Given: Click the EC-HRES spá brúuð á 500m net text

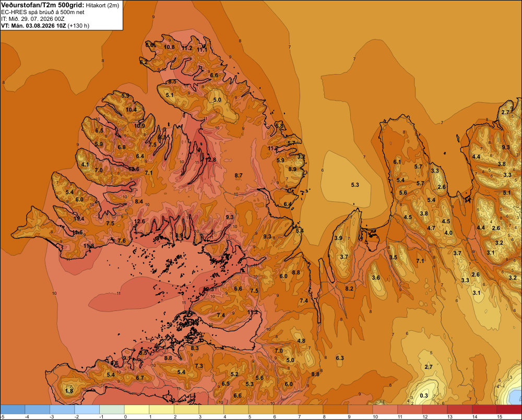Looking at the screenshot, I should 43,13.
